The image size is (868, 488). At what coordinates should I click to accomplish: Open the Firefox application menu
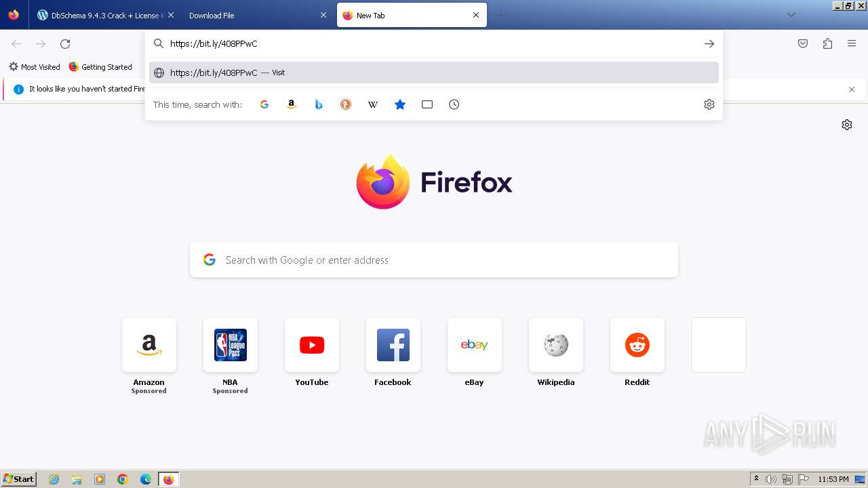click(852, 43)
